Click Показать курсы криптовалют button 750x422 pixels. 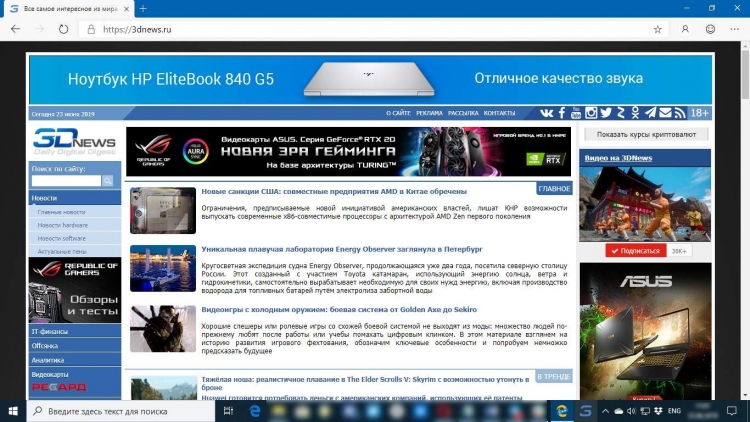tap(646, 134)
